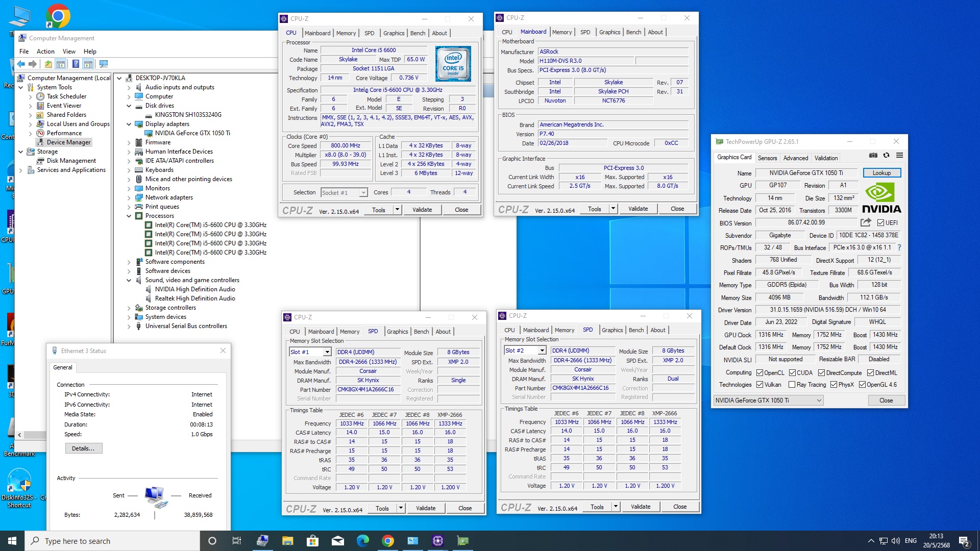Viewport: 980px width, 551px height.
Task: Open Task View on the taskbar
Action: pos(237,541)
